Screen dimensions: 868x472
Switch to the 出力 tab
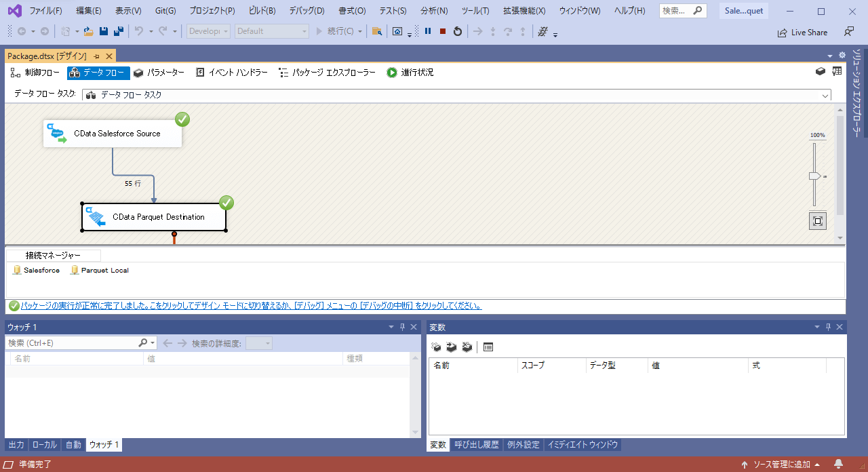click(16, 445)
